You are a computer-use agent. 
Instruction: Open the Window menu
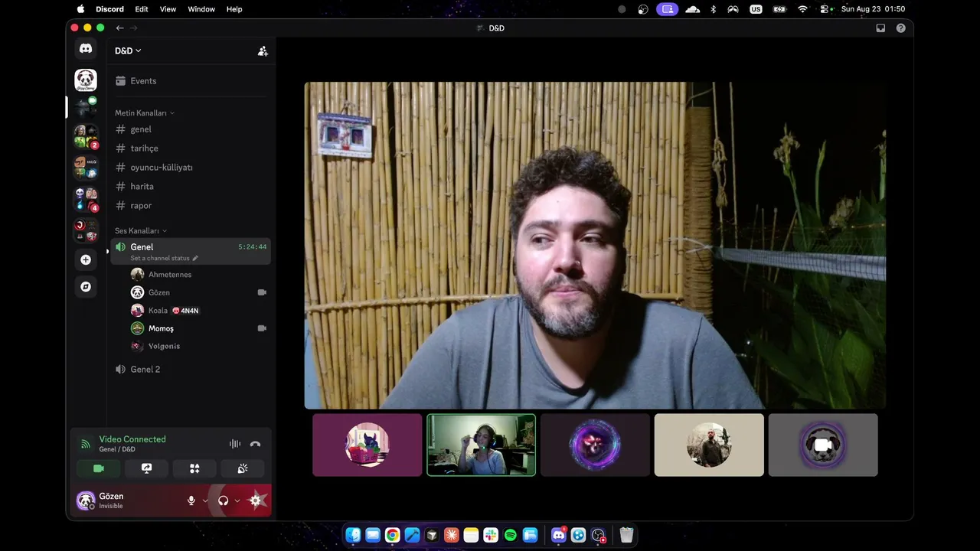pyautogui.click(x=201, y=9)
